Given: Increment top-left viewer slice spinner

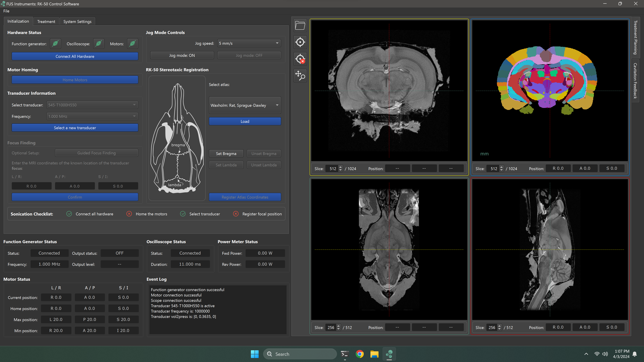Looking at the screenshot, I should [x=340, y=167].
